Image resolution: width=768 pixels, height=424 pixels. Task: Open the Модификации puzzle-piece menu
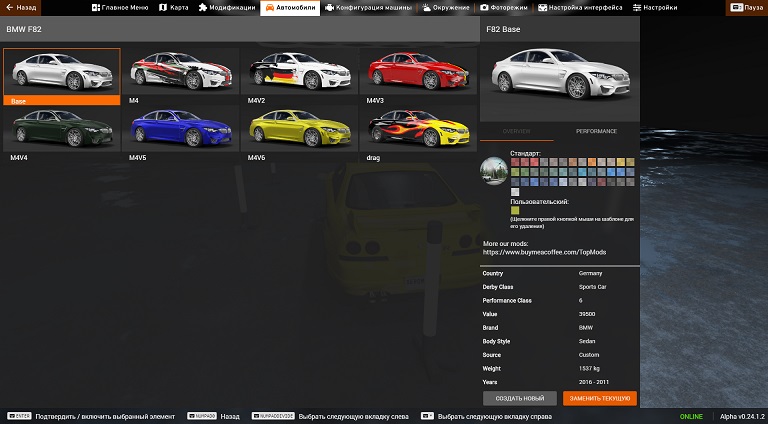[x=226, y=7]
